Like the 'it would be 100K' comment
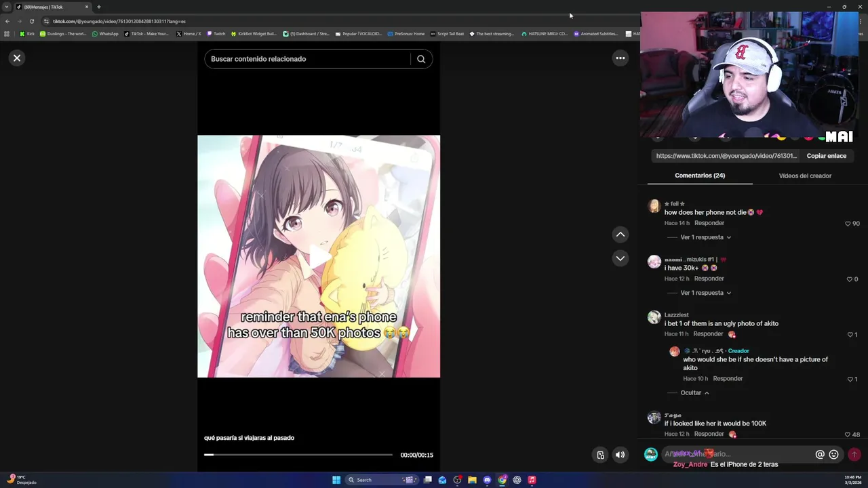 tap(848, 434)
